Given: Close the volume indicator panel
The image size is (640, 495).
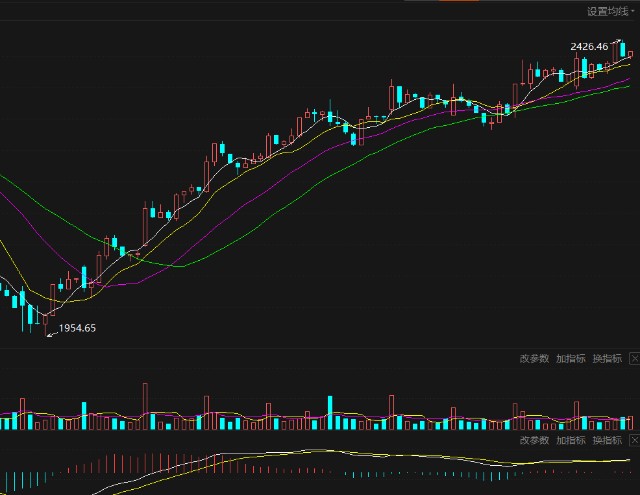Looking at the screenshot, I should (x=633, y=358).
